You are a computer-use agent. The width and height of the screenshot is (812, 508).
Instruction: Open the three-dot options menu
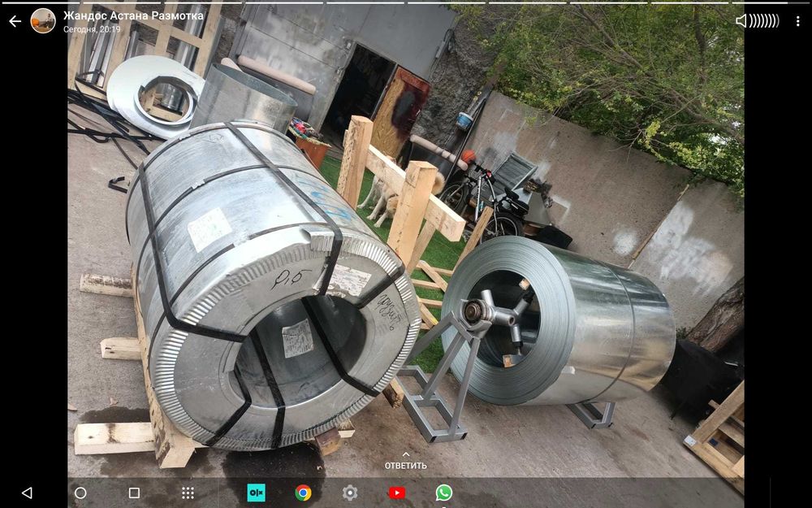pyautogui.click(x=798, y=21)
